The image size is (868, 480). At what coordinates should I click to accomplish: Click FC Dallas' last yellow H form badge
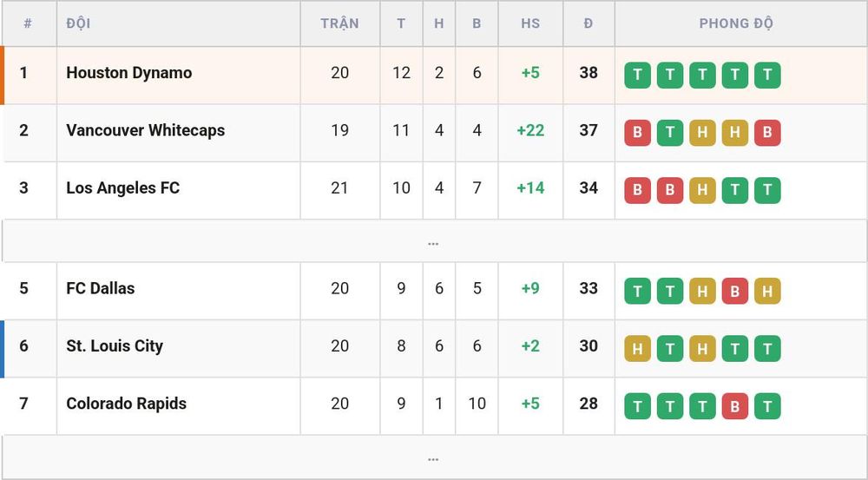point(767,291)
